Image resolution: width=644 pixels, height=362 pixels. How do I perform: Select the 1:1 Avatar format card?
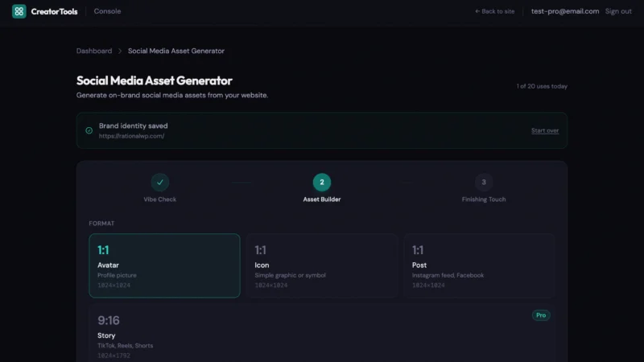coord(164,265)
